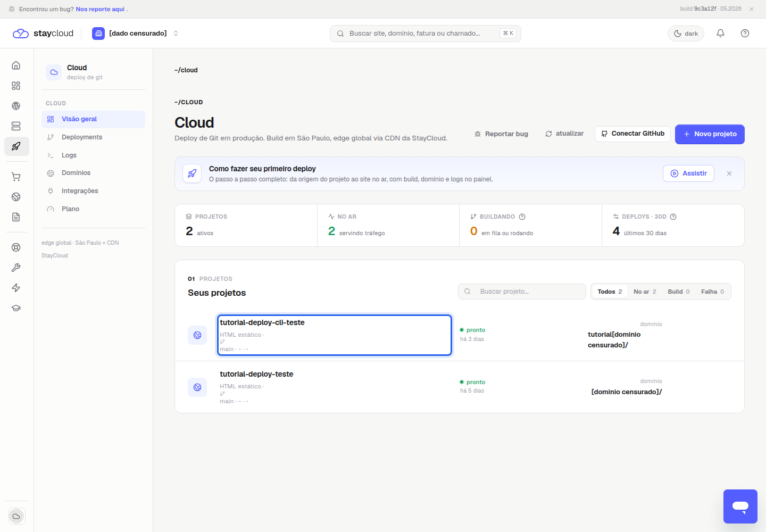
Task: Click the atualizar refresh button
Action: tap(564, 134)
